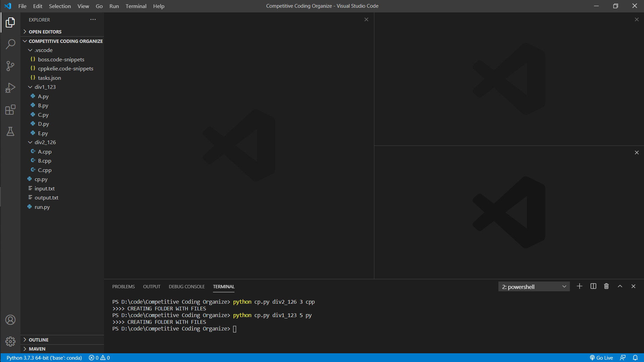The width and height of the screenshot is (644, 362).
Task: Open the File menu
Action: 22,6
